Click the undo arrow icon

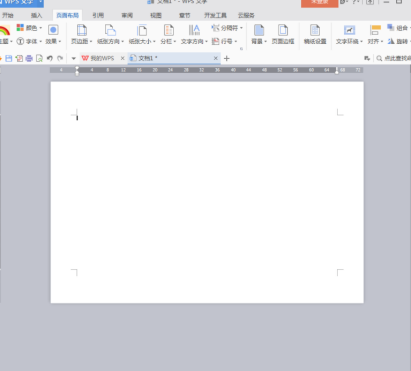(x=50, y=58)
